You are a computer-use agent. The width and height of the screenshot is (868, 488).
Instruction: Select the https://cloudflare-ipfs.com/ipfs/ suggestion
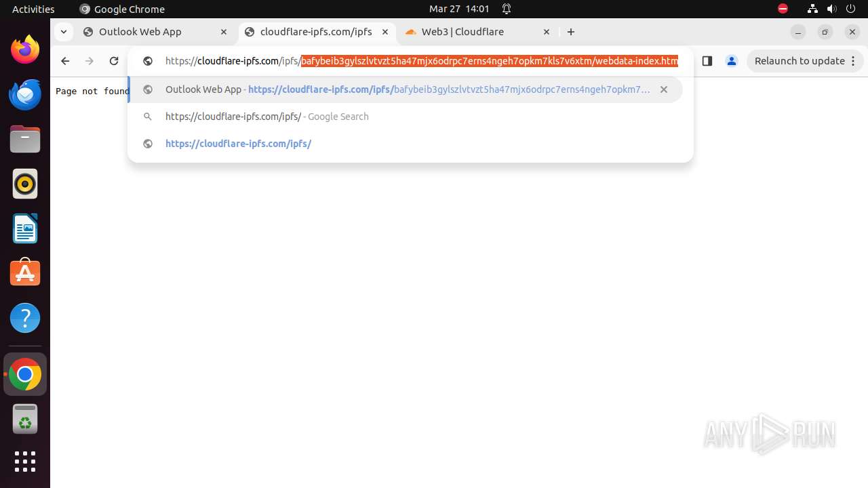[x=405, y=144]
